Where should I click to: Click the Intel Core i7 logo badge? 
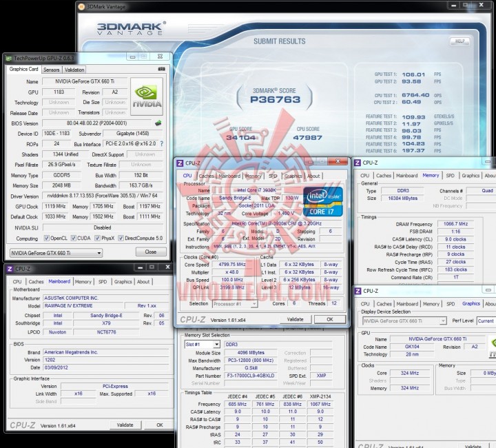[323, 201]
